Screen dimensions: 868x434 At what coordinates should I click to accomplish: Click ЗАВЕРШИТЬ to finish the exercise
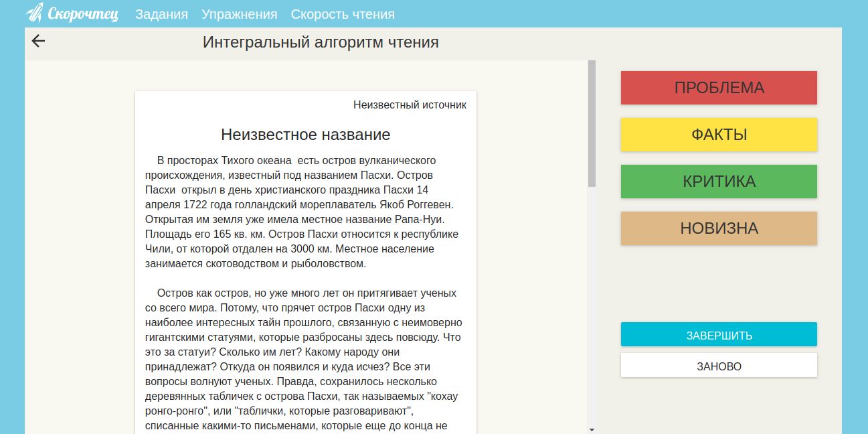tap(718, 334)
